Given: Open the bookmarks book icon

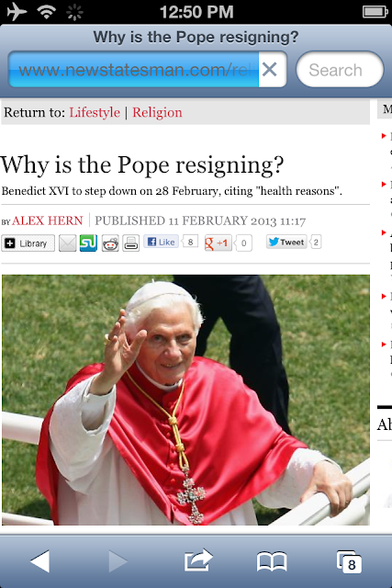Looking at the screenshot, I should (272, 561).
